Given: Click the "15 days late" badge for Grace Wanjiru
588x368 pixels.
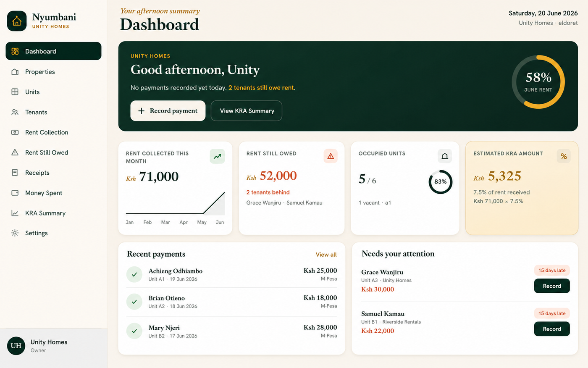Looking at the screenshot, I should click(x=552, y=271).
